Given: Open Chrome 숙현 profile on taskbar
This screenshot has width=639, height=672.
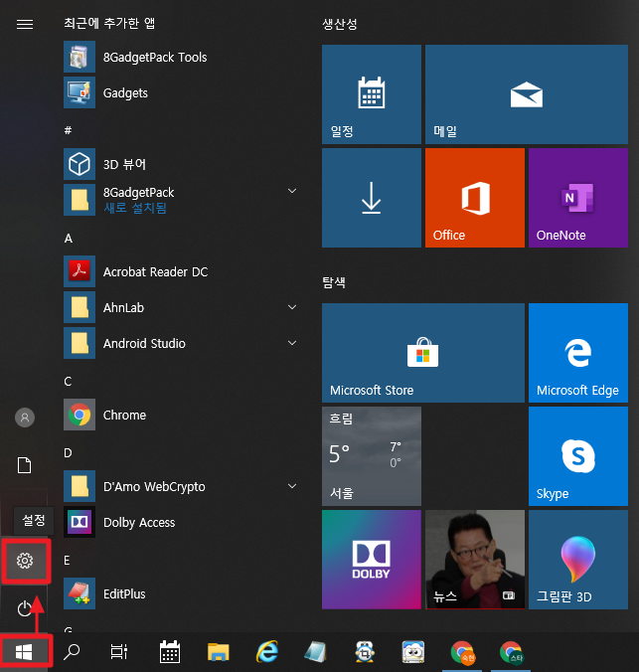Looking at the screenshot, I should point(463,653).
